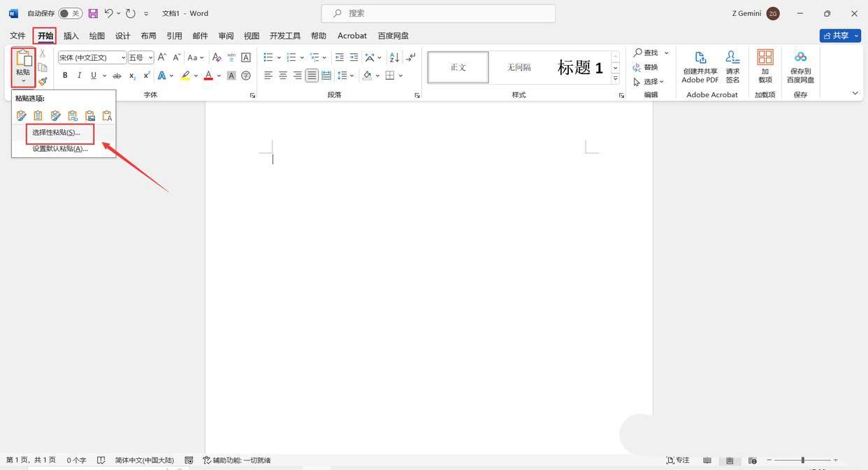868x470 pixels.
Task: Click the Share (共享) button
Action: [840, 36]
